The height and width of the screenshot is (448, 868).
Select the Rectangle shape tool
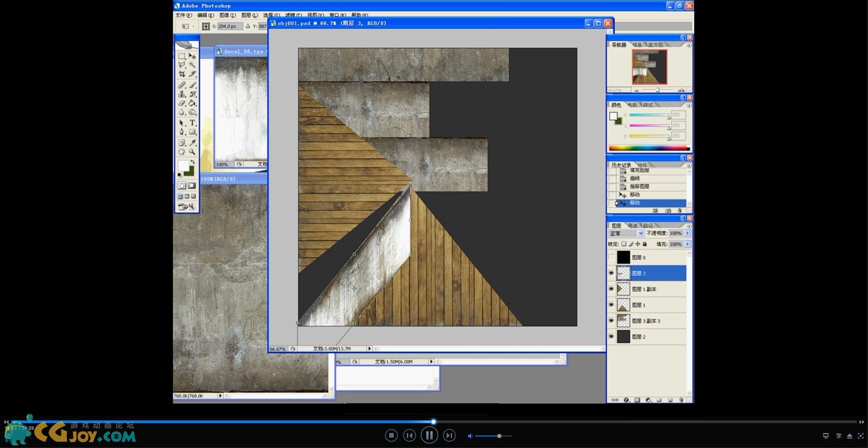pos(192,132)
